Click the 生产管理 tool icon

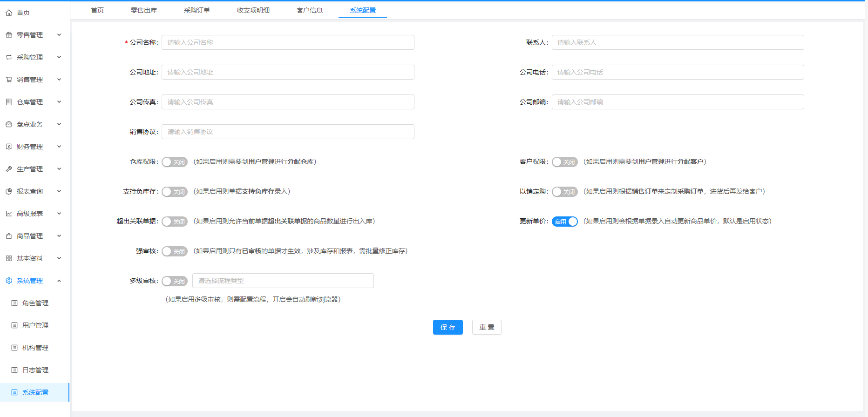(x=9, y=169)
